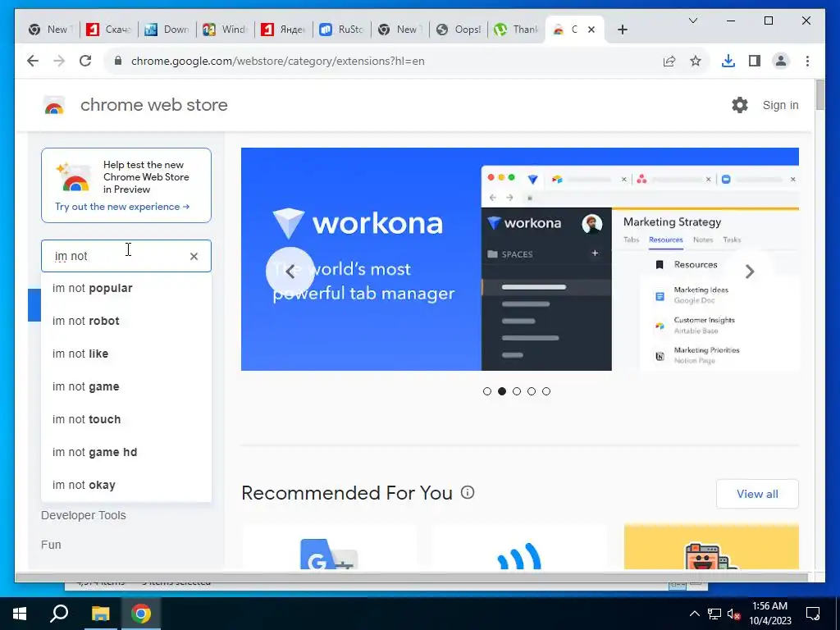Open Windows Start menu
The width and height of the screenshot is (840, 630).
pos(20,614)
